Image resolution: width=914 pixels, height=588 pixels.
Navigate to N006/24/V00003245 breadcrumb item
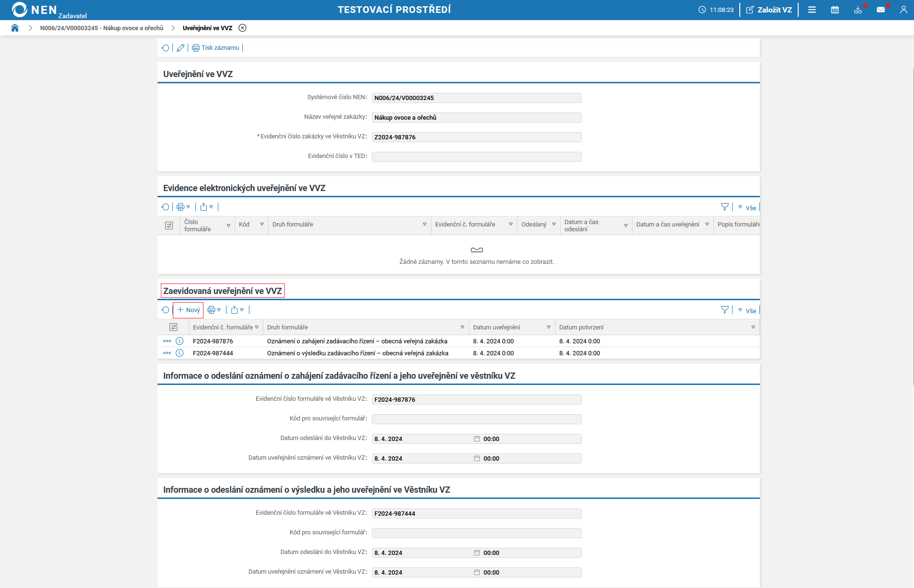click(x=102, y=28)
